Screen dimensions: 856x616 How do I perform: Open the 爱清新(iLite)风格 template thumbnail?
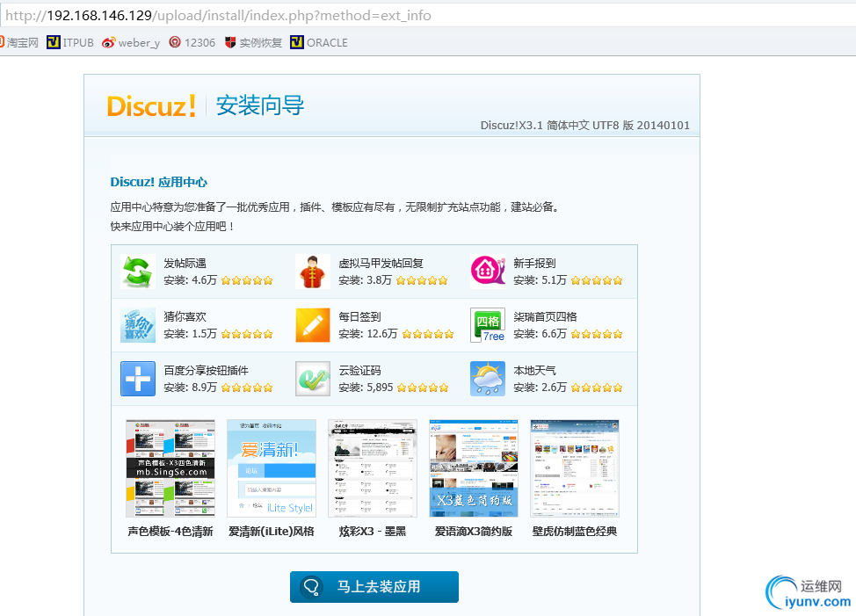tap(272, 468)
